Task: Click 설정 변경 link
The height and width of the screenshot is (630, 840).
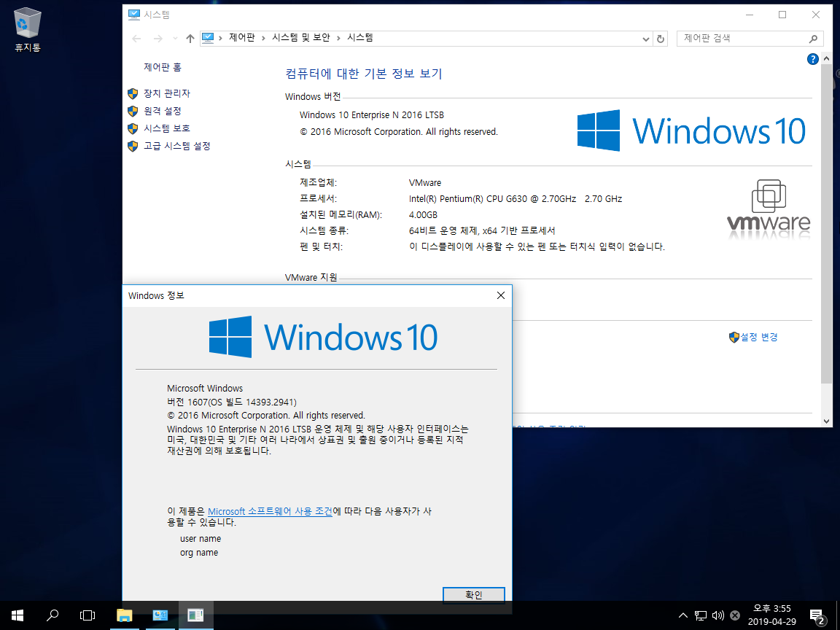Action: tap(758, 337)
